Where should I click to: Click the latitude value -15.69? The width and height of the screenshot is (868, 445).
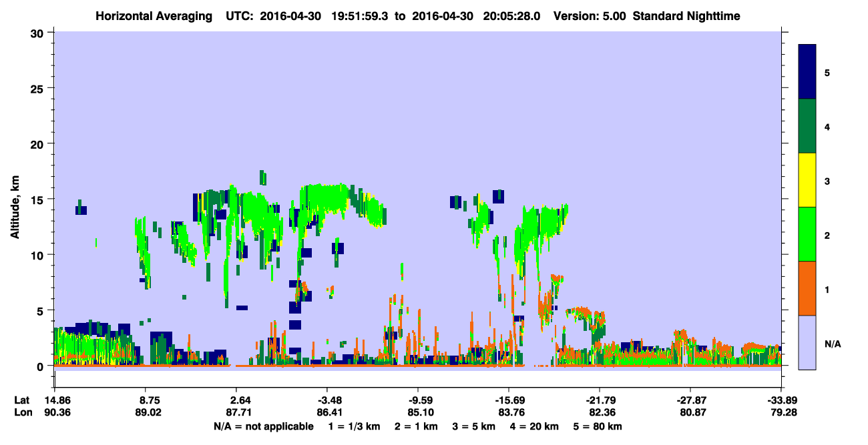[509, 400]
